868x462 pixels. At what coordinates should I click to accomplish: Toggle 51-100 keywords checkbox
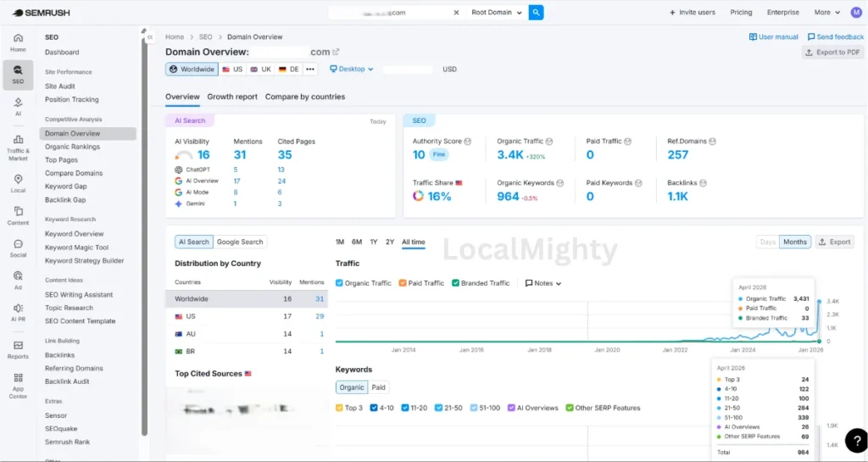(474, 408)
